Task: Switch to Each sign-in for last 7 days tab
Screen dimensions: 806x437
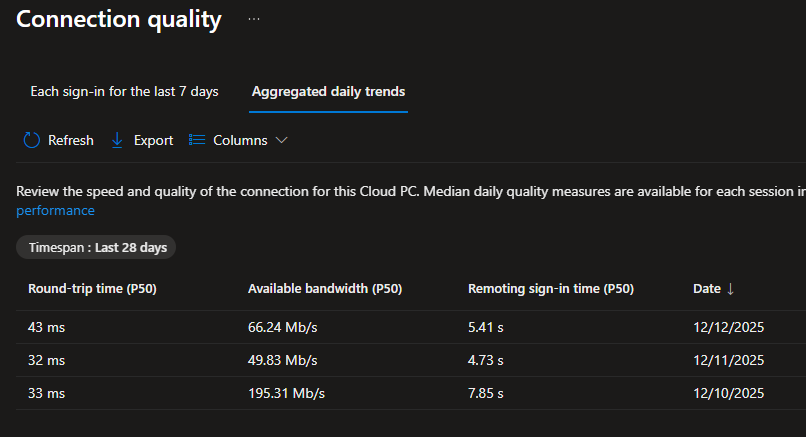Action: 124,92
